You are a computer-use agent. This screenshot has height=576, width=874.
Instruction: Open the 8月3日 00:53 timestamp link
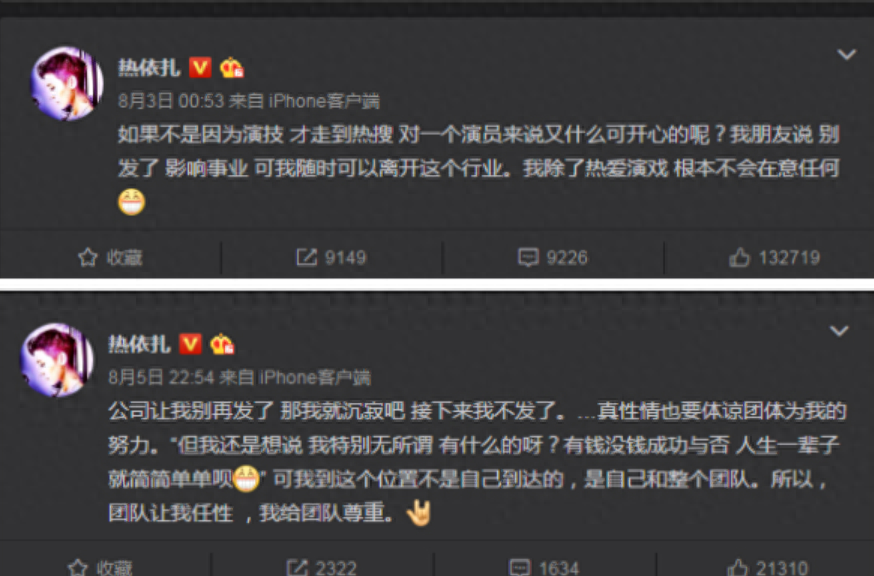pyautogui.click(x=171, y=101)
